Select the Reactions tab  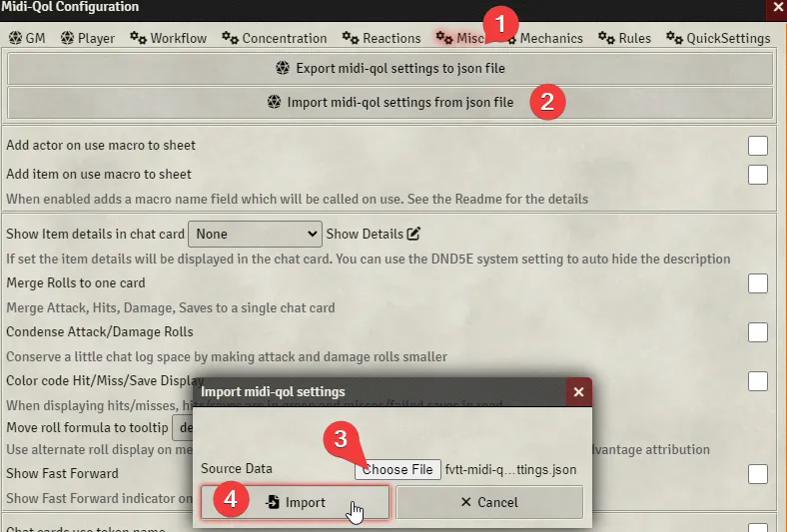[x=382, y=38]
